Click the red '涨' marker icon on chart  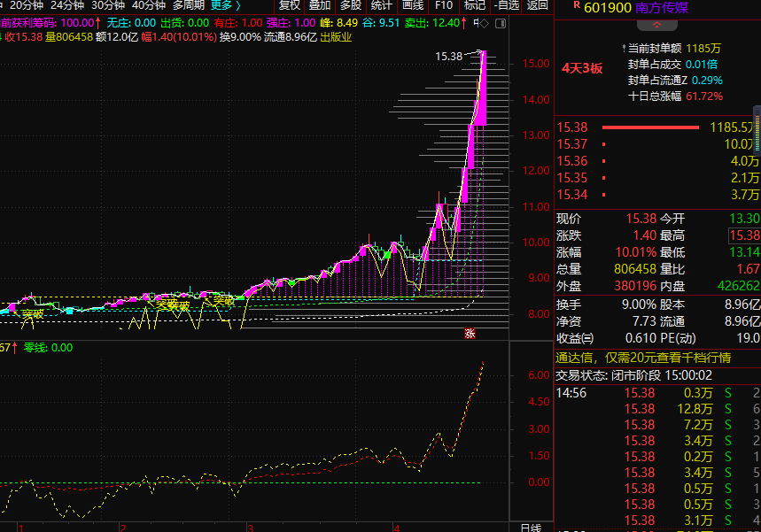click(470, 334)
